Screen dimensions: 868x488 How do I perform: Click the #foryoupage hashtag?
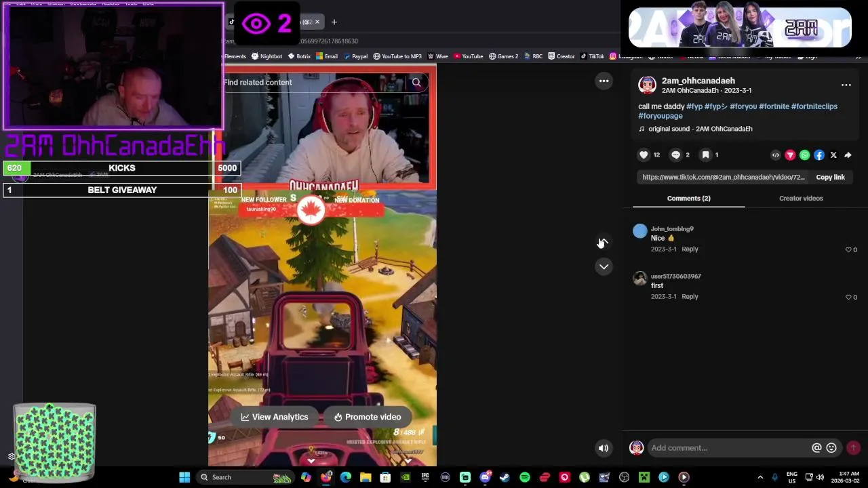pos(660,116)
